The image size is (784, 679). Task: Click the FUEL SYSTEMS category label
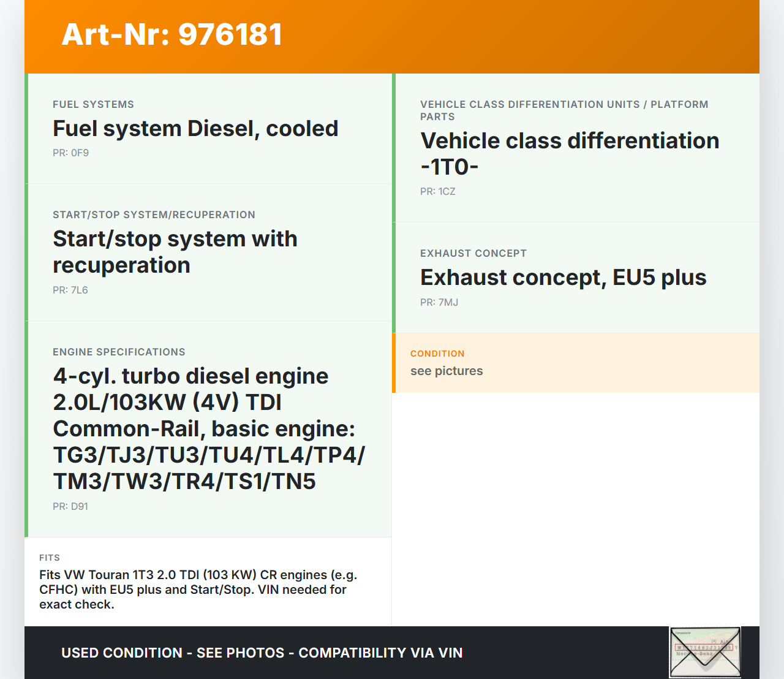point(93,105)
